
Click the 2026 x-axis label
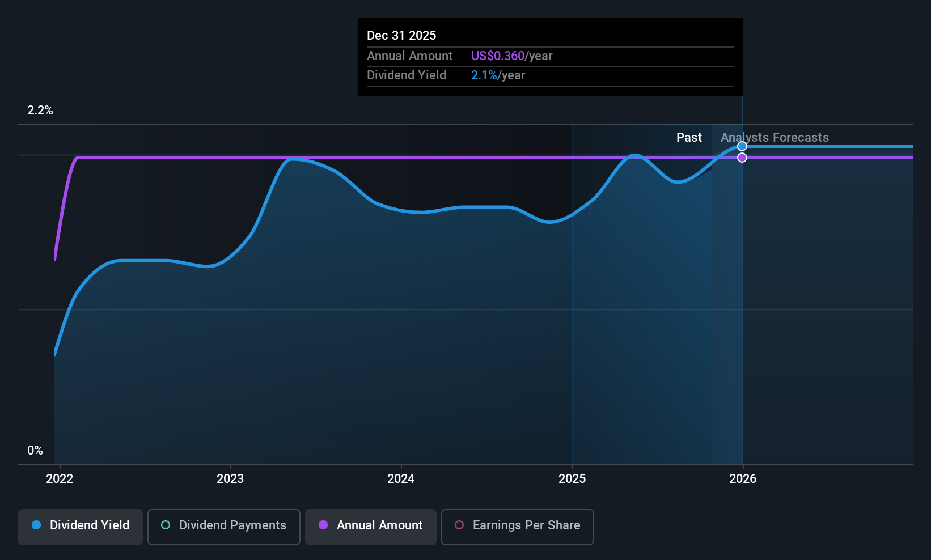click(x=743, y=479)
